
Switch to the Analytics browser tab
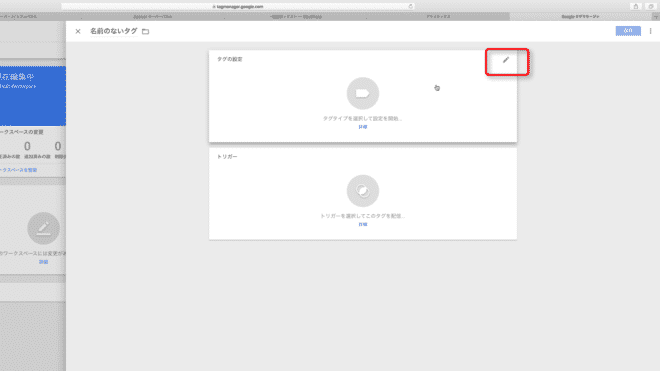click(x=438, y=16)
